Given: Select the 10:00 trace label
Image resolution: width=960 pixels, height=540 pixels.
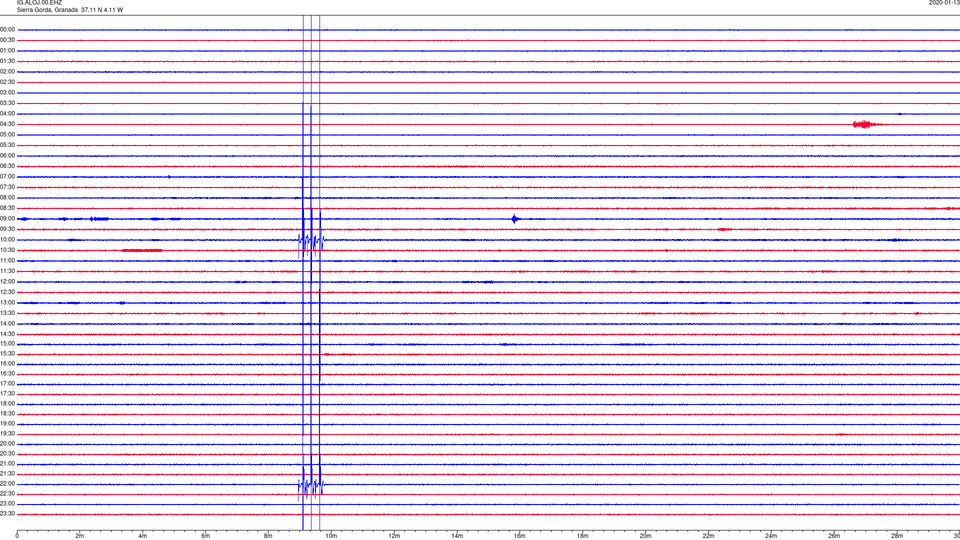Looking at the screenshot, I should pyautogui.click(x=7, y=240).
